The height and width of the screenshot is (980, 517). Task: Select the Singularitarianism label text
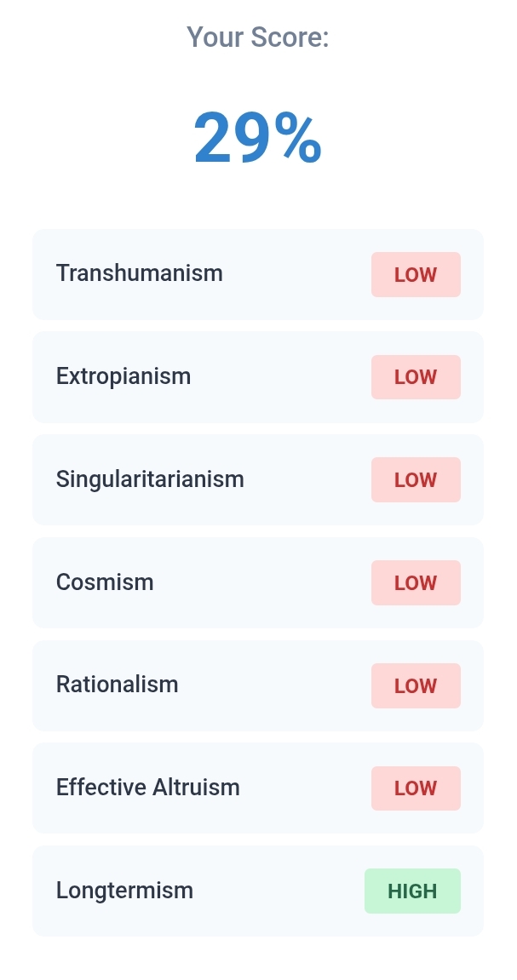pyautogui.click(x=150, y=479)
